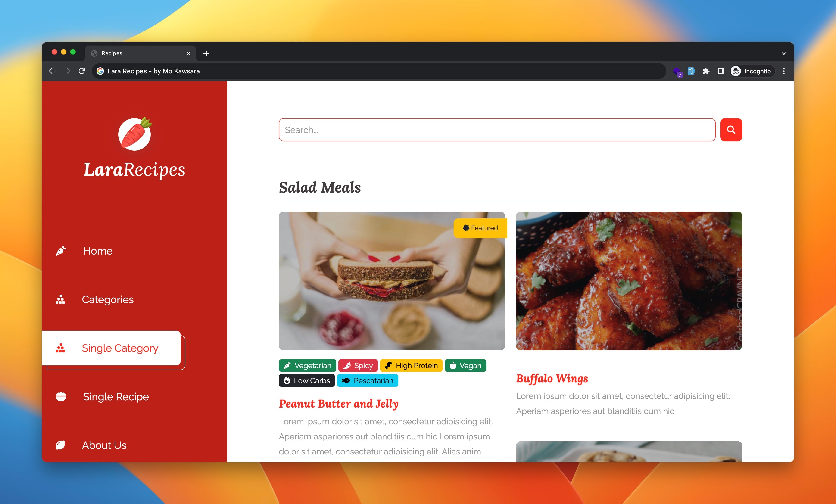Image resolution: width=836 pixels, height=504 pixels.
Task: Open the Peanut Butter and Jelly recipe
Action: pyautogui.click(x=339, y=404)
